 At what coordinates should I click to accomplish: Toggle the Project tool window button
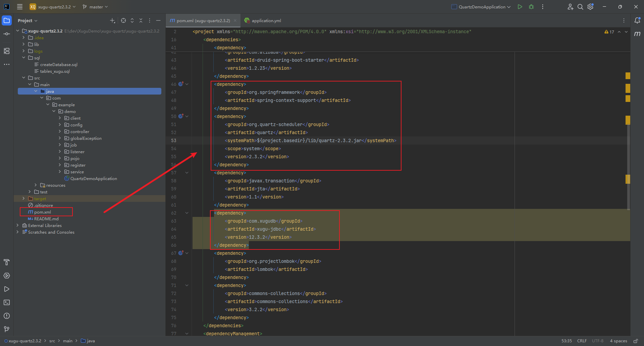click(x=7, y=20)
